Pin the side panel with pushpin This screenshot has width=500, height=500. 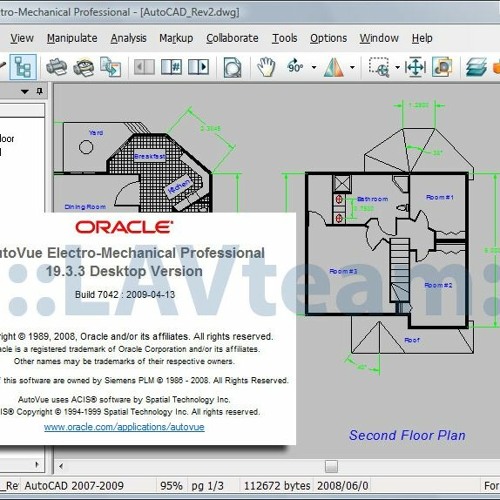(40, 91)
